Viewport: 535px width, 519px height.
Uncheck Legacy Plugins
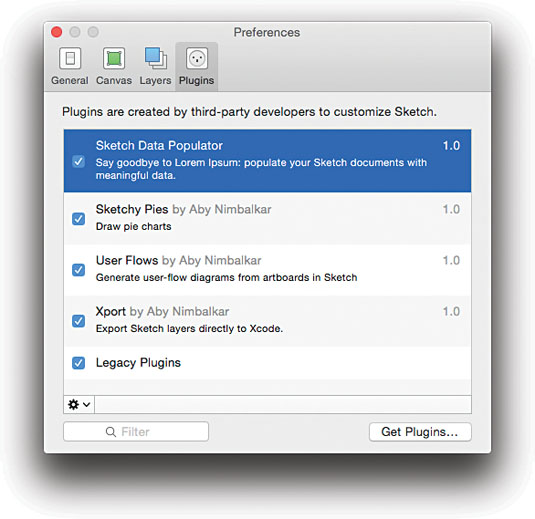[78, 363]
